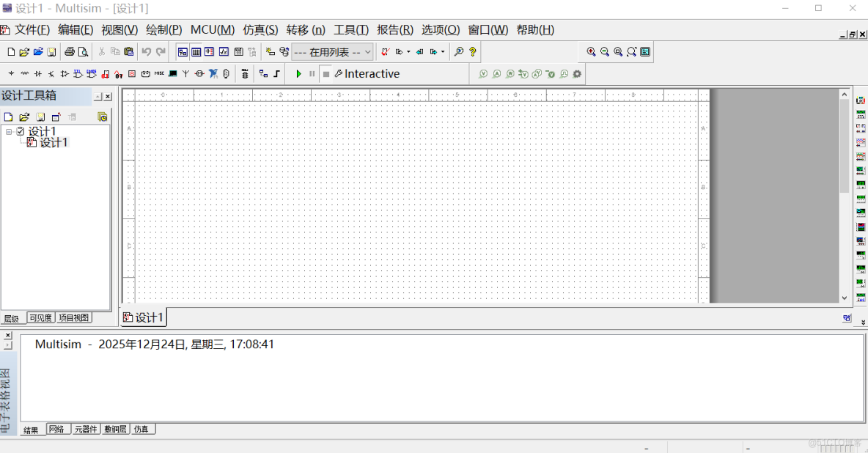Pause the simulation
Viewport: 868px width, 453px height.
(312, 73)
